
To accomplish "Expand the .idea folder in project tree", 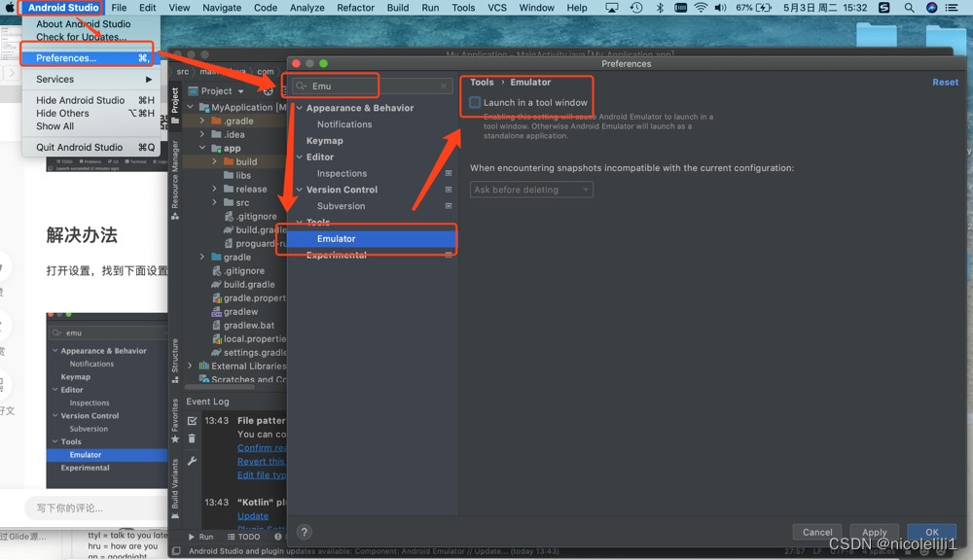I will [x=202, y=134].
